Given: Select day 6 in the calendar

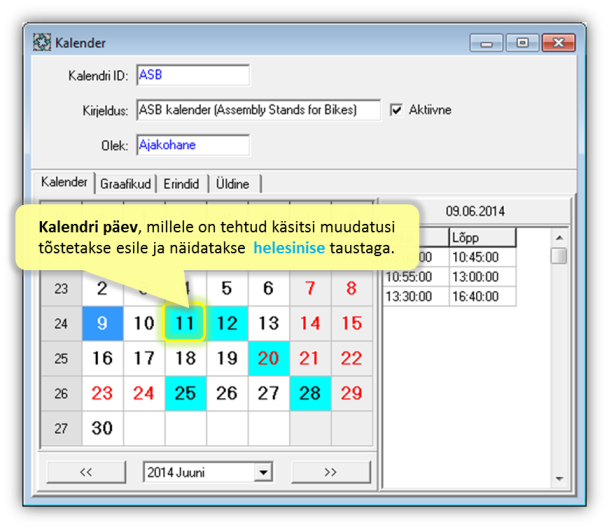Looking at the screenshot, I should pos(269,289).
